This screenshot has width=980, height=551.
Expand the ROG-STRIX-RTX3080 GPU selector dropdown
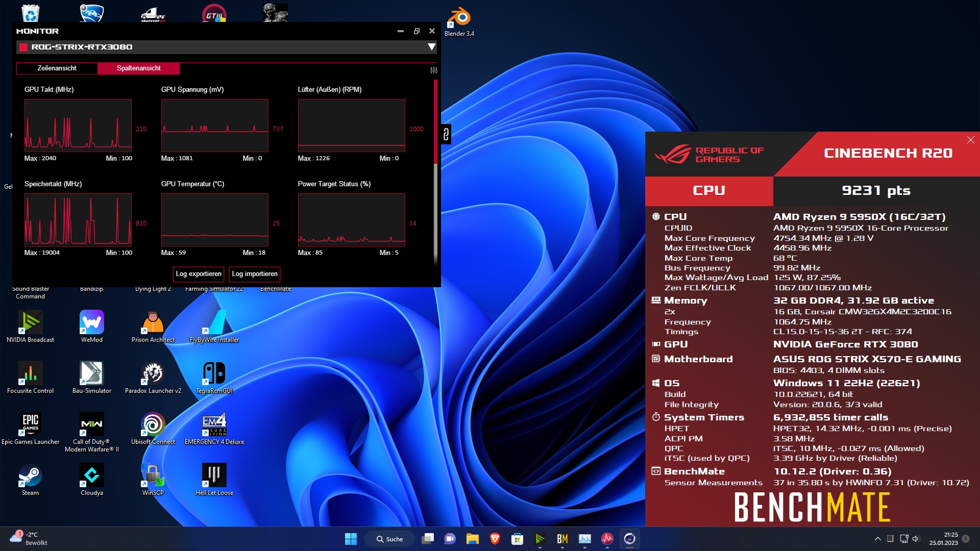(x=431, y=47)
